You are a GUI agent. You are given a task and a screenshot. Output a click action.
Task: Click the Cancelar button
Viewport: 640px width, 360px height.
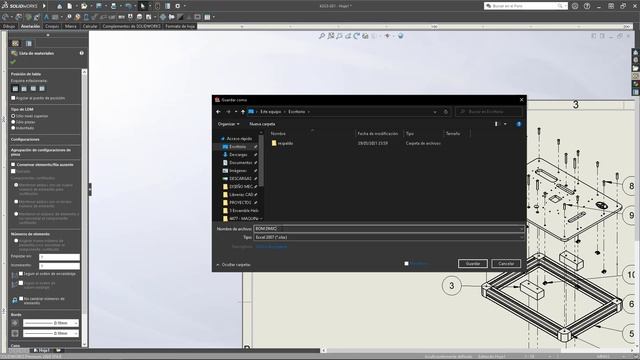506,264
